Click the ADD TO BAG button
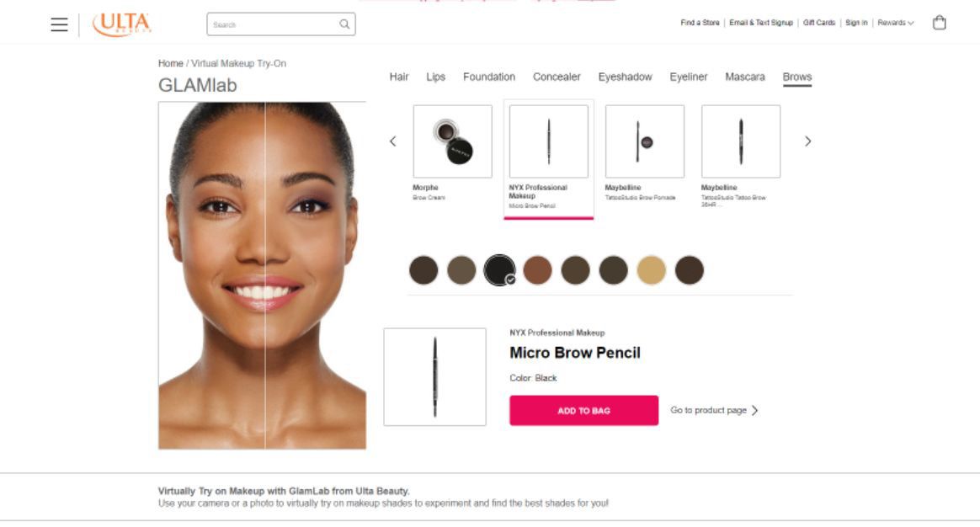 point(583,410)
